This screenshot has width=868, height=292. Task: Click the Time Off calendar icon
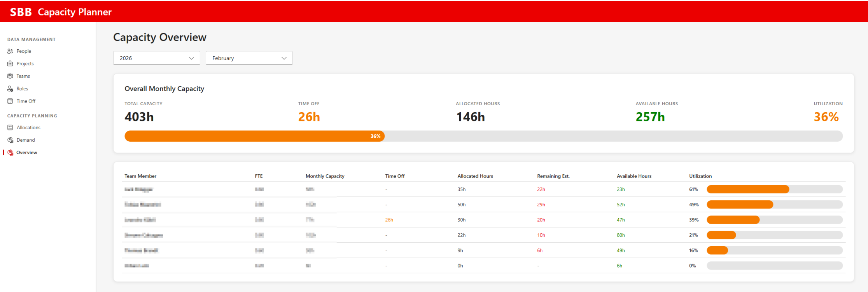point(10,101)
